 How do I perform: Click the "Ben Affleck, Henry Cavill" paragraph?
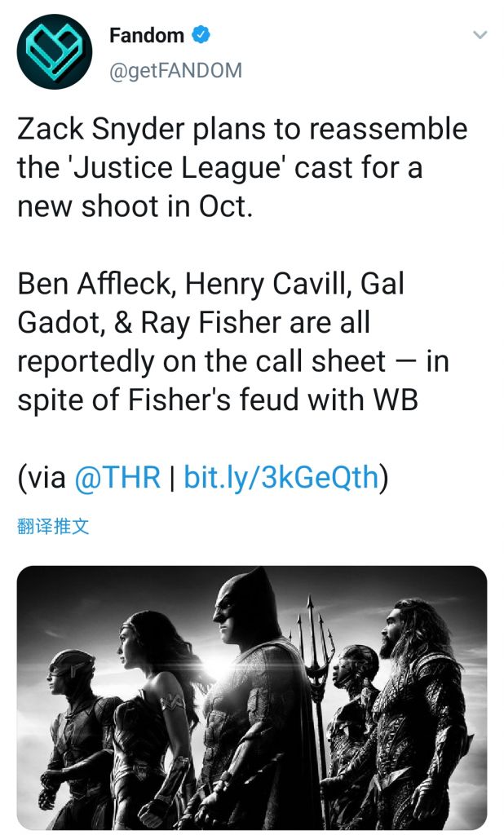point(232,342)
